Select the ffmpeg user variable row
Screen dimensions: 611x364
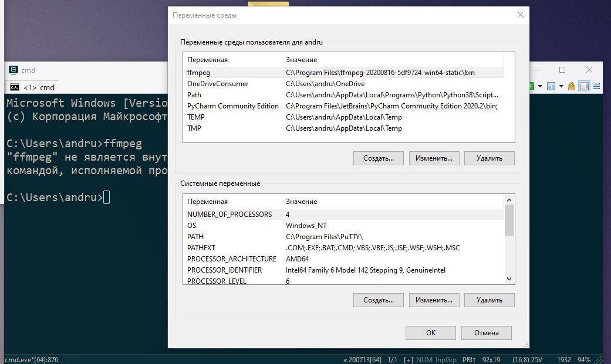tap(344, 73)
